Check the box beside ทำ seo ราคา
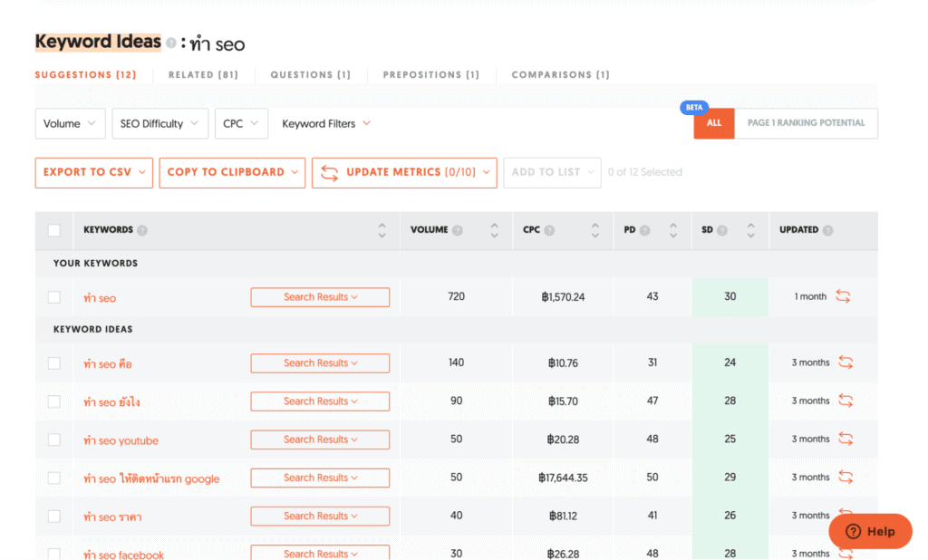 click(54, 516)
